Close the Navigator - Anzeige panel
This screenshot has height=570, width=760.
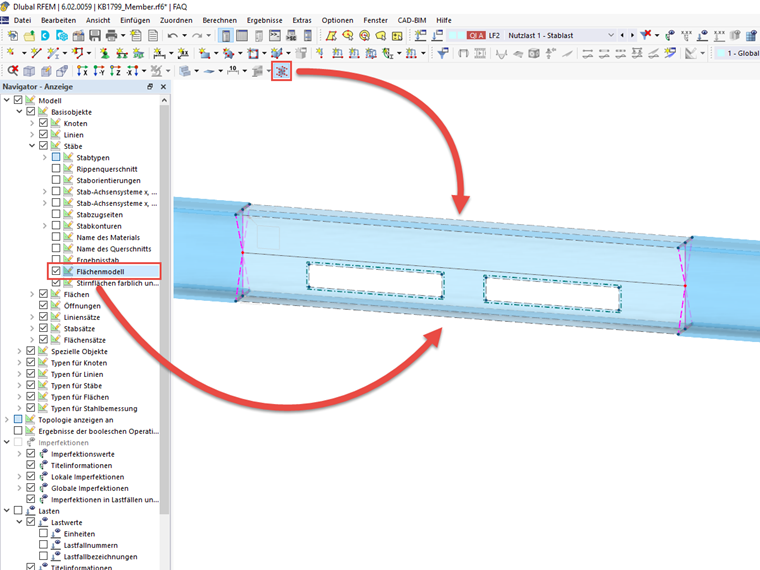[163, 87]
